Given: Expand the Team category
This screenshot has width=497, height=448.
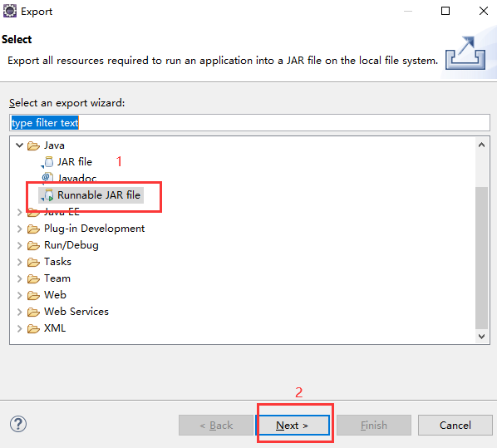Looking at the screenshot, I should [x=20, y=278].
